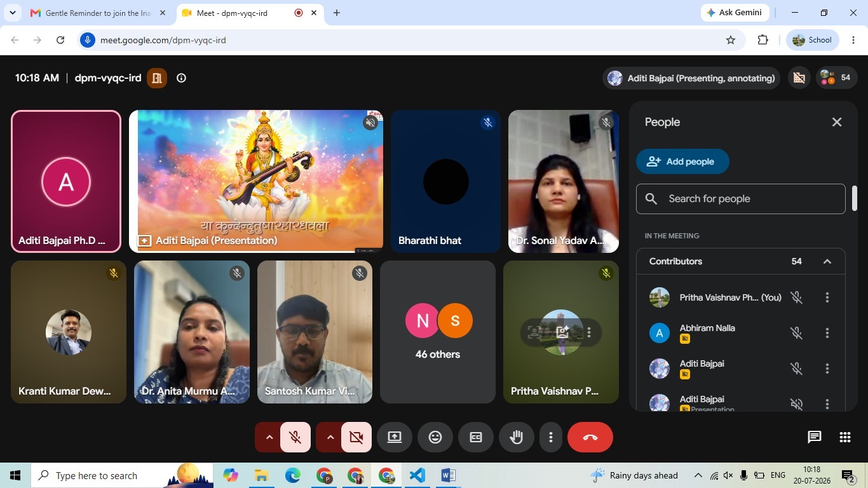Click the People panel scrollbar
868x488 pixels.
coord(855,198)
